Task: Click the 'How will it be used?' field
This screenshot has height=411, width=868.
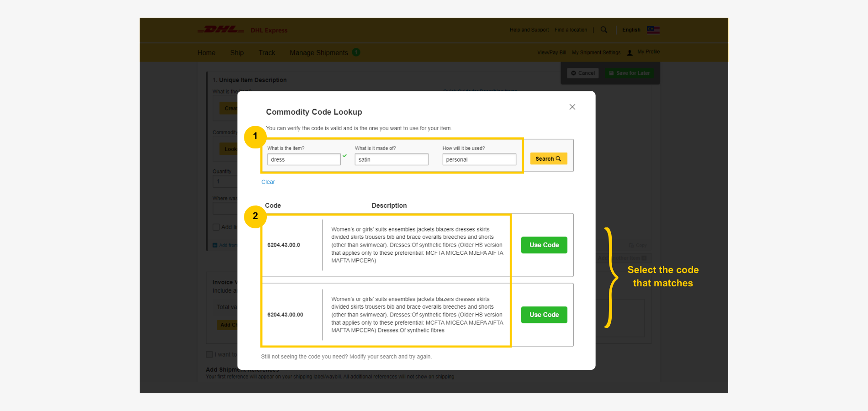Action: pos(479,159)
